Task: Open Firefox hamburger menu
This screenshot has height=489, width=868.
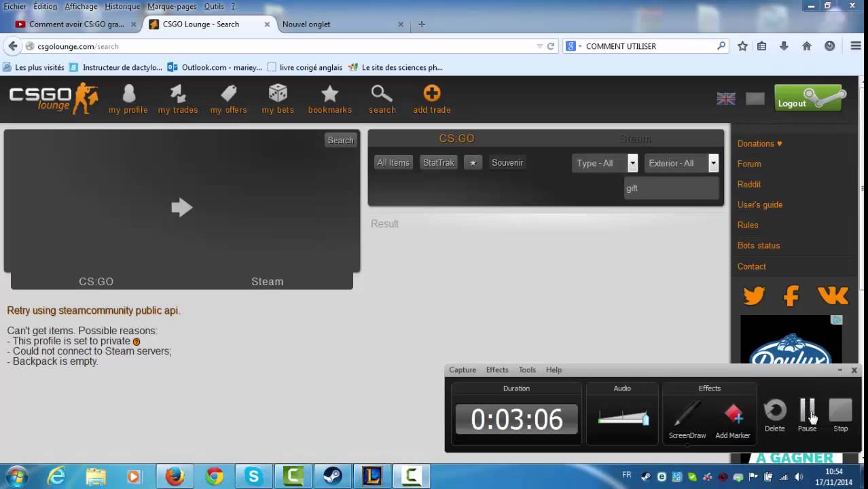Action: (856, 46)
